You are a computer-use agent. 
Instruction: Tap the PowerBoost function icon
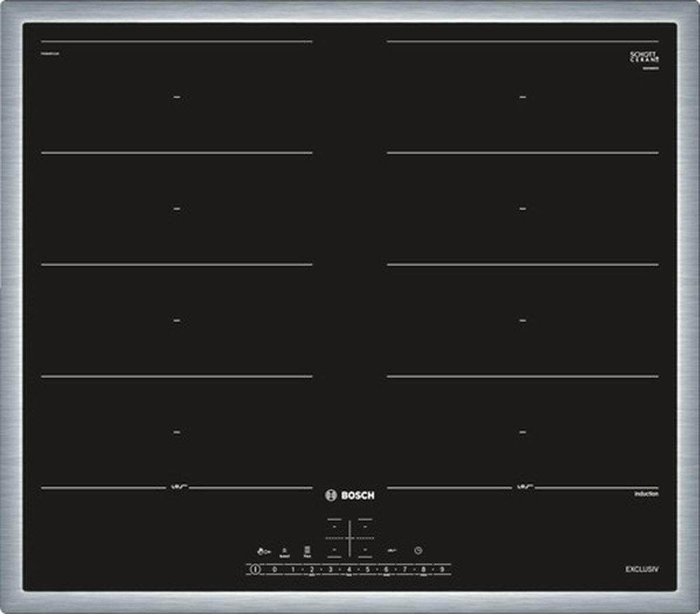(285, 551)
